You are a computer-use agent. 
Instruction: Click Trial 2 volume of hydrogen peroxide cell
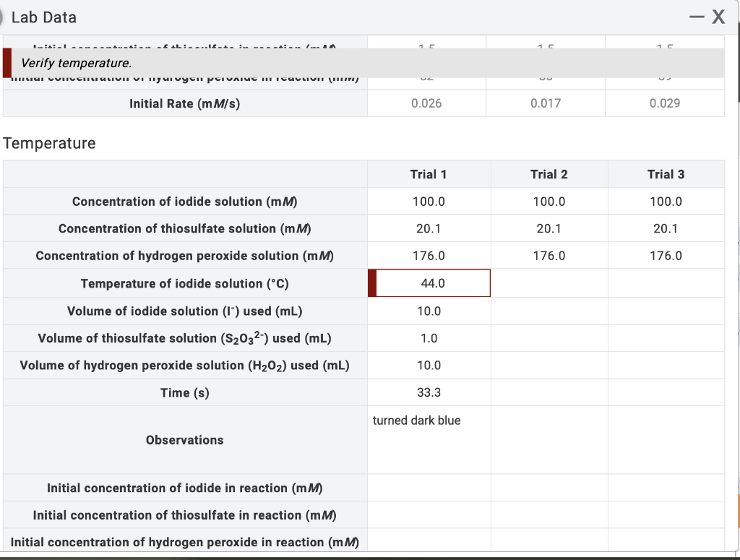[549, 365]
